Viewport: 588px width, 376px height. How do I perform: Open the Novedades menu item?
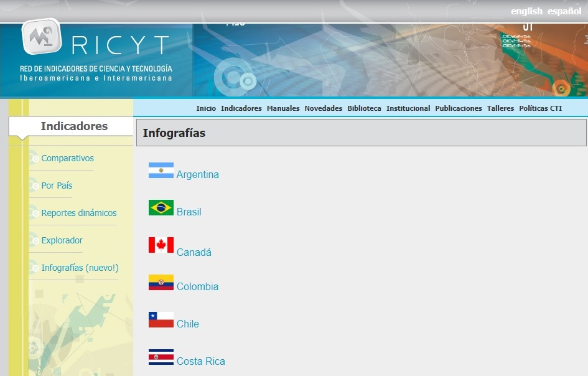tap(324, 108)
